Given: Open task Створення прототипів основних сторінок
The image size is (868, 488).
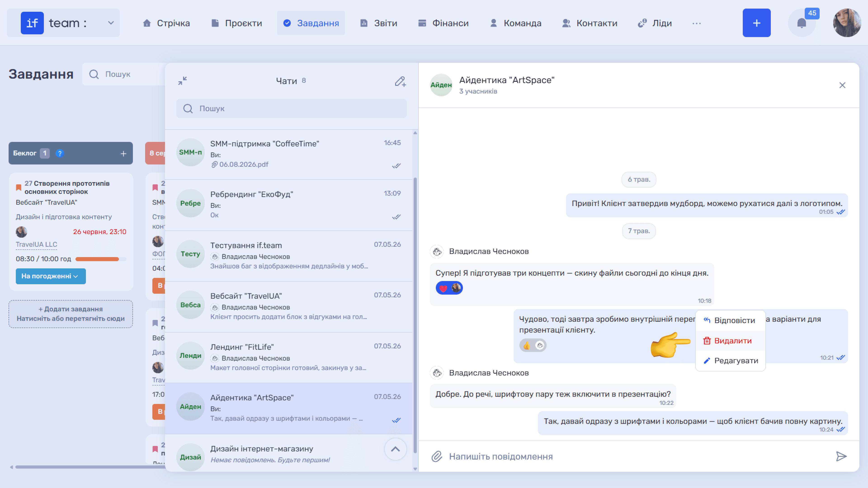Looking at the screenshot, I should pyautogui.click(x=67, y=188).
